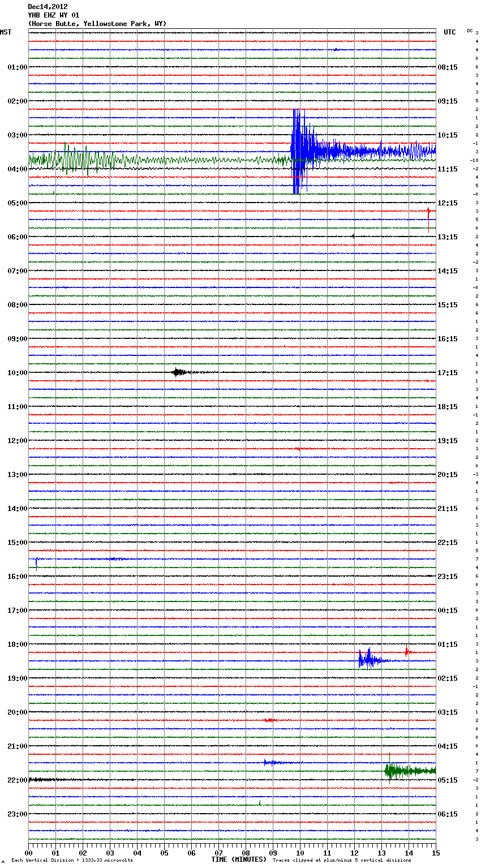Image resolution: width=481 pixels, height=868 pixels.
Task: Click the 22:15 UTC time label
Action: pos(448,543)
